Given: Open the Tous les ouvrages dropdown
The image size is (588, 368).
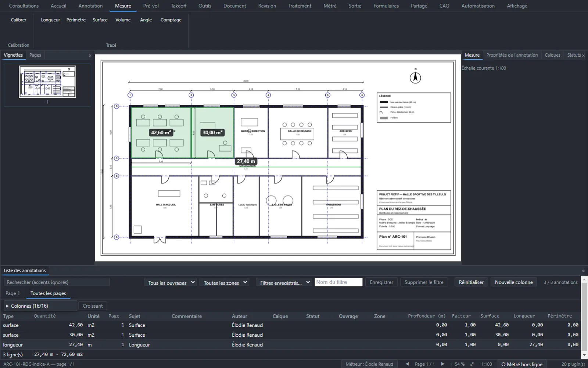Looking at the screenshot, I should [170, 283].
